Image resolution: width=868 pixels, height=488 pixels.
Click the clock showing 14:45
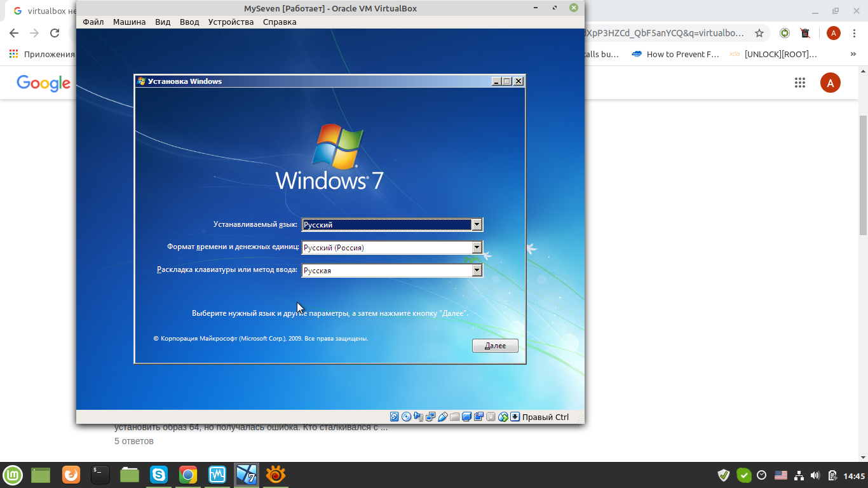coord(854,476)
